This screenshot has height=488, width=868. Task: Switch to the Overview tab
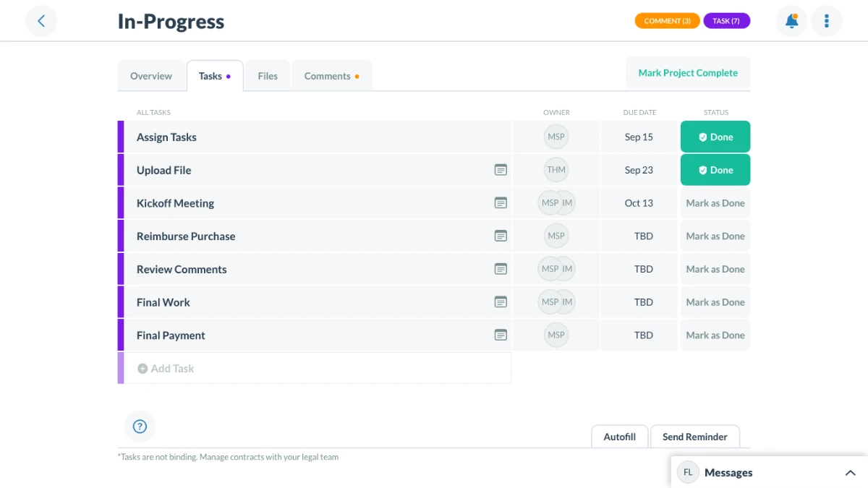[x=151, y=76]
